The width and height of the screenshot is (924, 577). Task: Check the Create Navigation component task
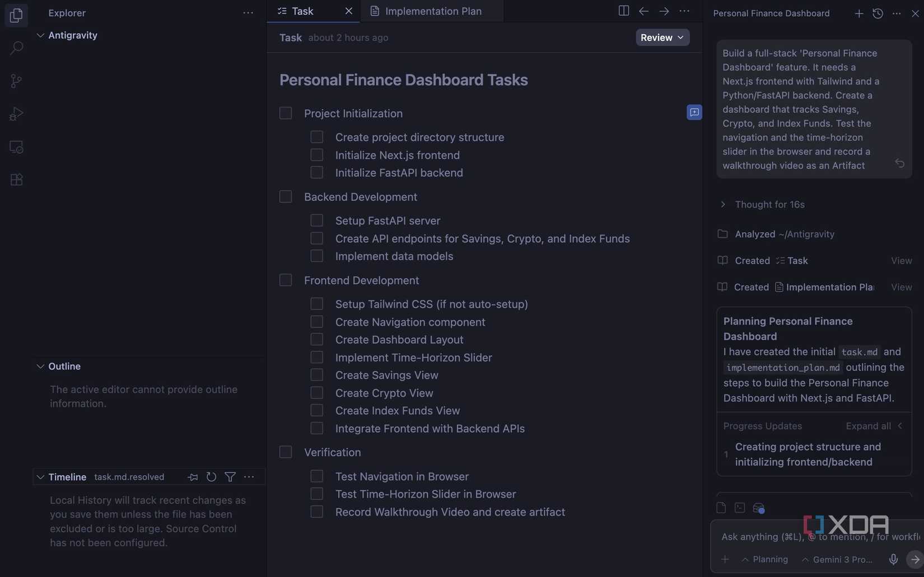[316, 321]
